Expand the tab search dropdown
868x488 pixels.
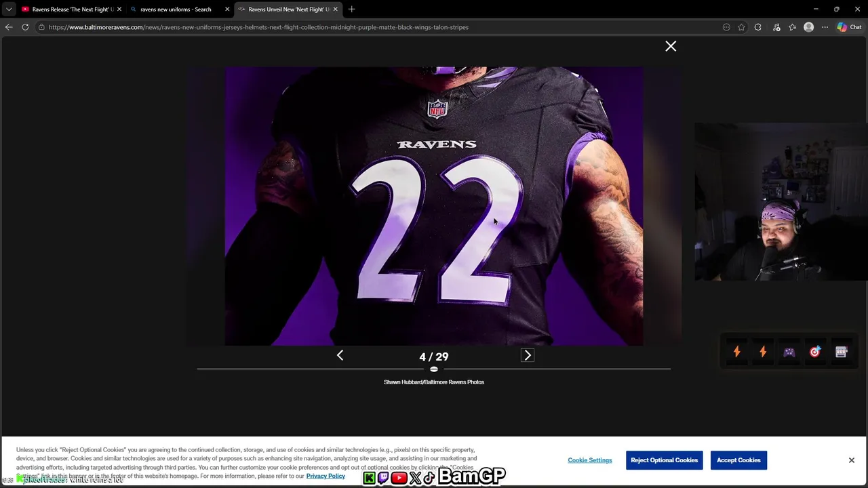pyautogui.click(x=9, y=9)
